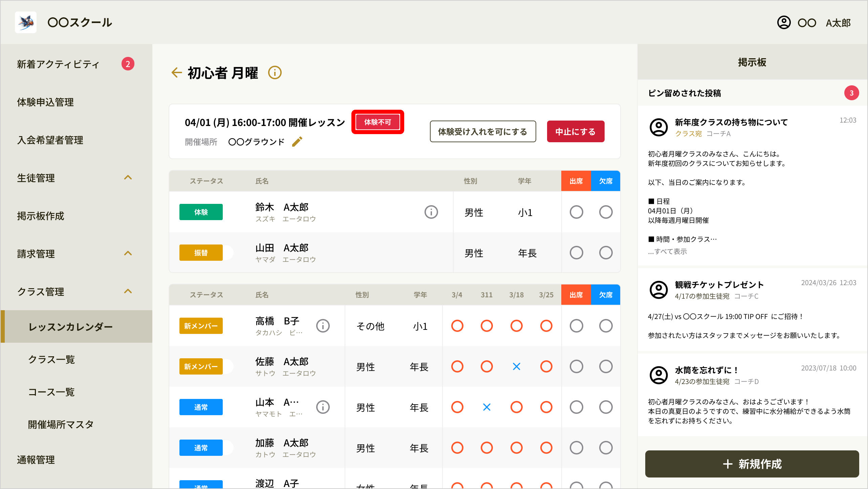This screenshot has height=489, width=868.
Task: Click 3/25 attendance circle for 加藤 A太郎
Action: click(546, 448)
